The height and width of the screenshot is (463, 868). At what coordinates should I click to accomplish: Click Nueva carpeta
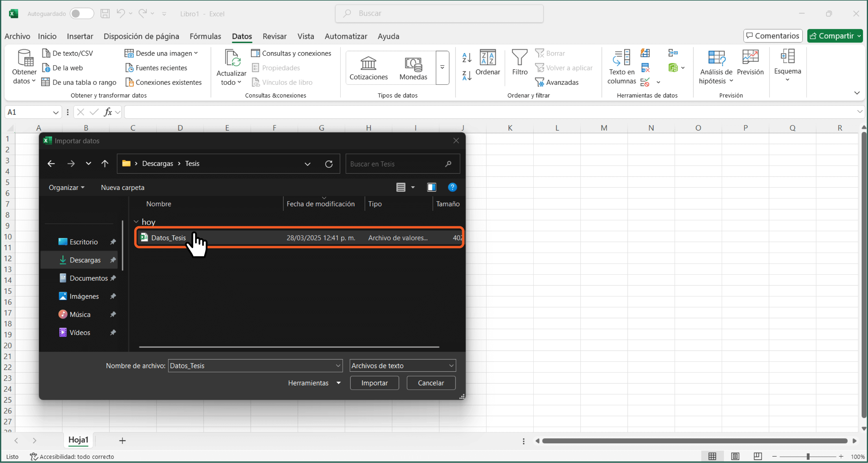pyautogui.click(x=123, y=188)
